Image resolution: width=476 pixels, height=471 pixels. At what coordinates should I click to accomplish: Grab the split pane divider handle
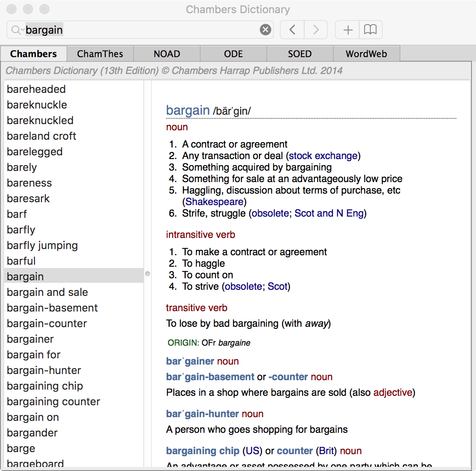(x=148, y=274)
